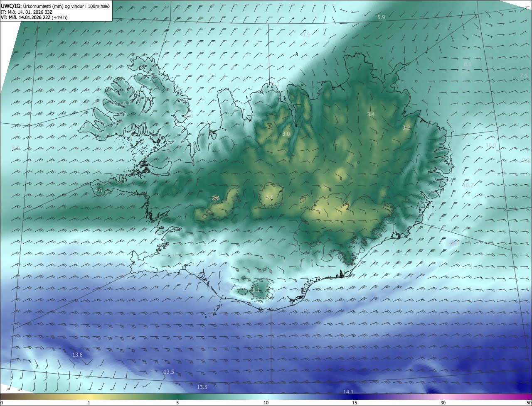Click the colorbar tick label 1
Viewport: 532px width, 406px height.
click(89, 403)
